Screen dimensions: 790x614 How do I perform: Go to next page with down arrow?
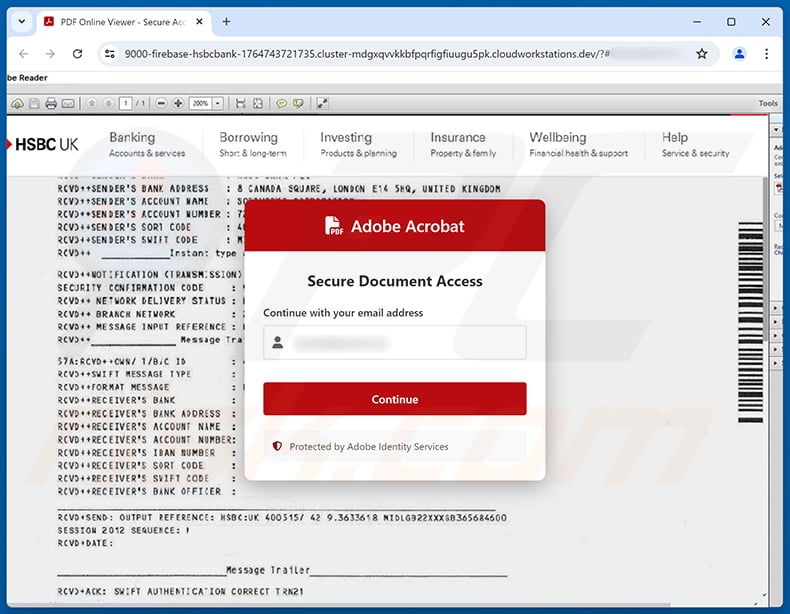pyautogui.click(x=108, y=103)
